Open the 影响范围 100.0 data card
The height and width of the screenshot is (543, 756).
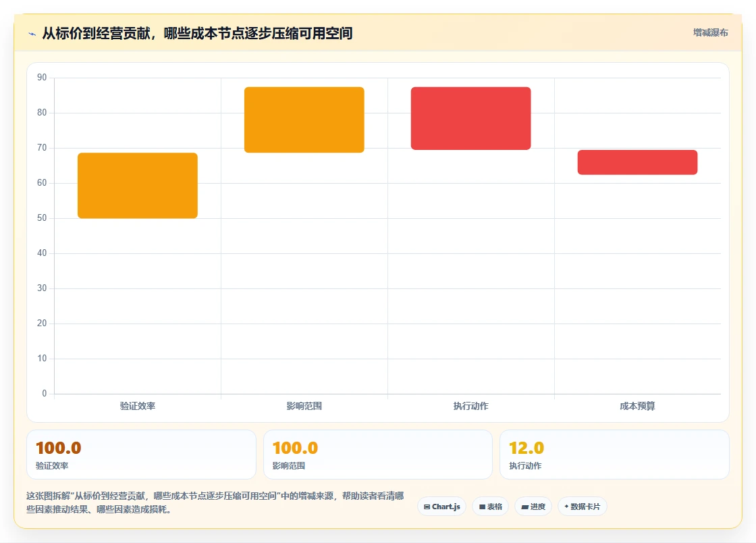pos(377,455)
